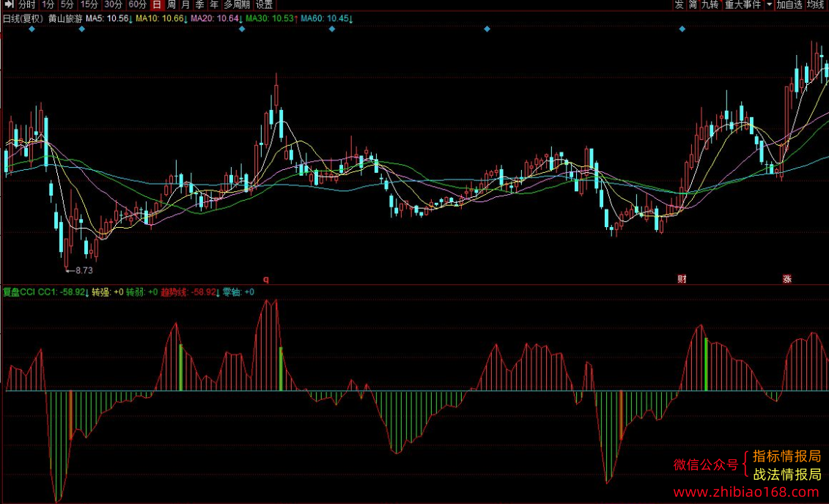Toggle the 九转 indicator button
Screen dimensions: 829x504
coord(710,4)
